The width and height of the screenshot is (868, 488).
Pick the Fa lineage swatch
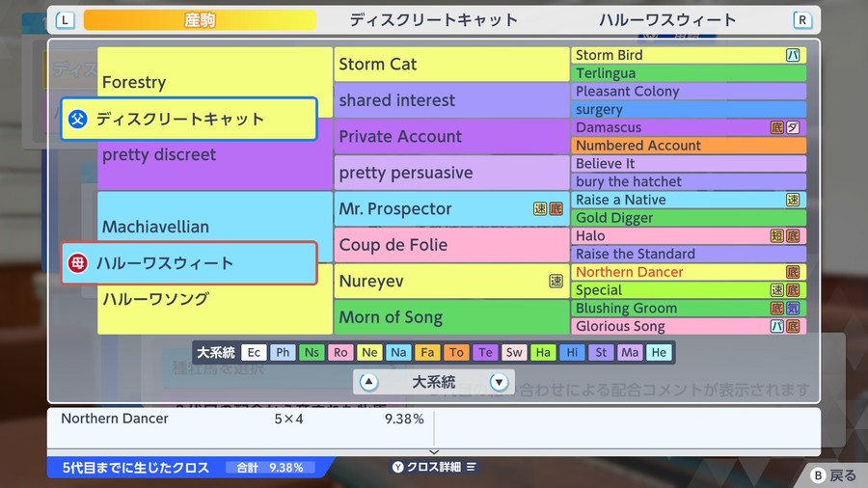(427, 352)
